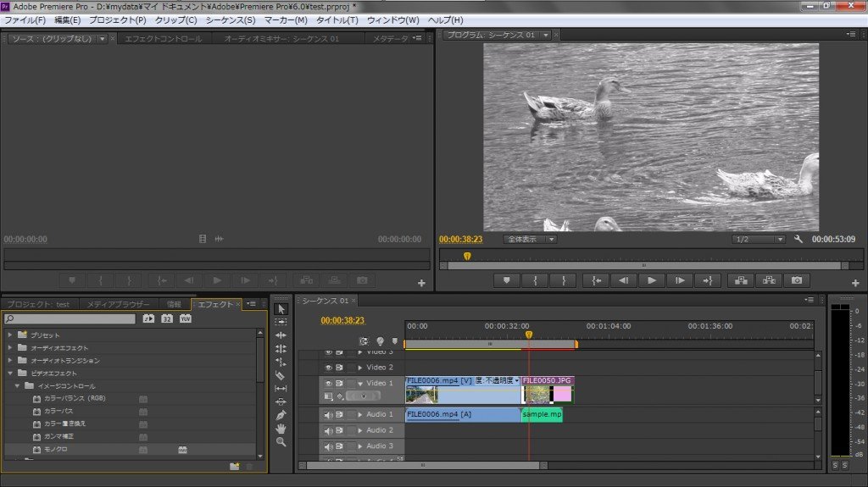
Task: Switch to プロジェクト: test tab
Action: click(x=39, y=304)
